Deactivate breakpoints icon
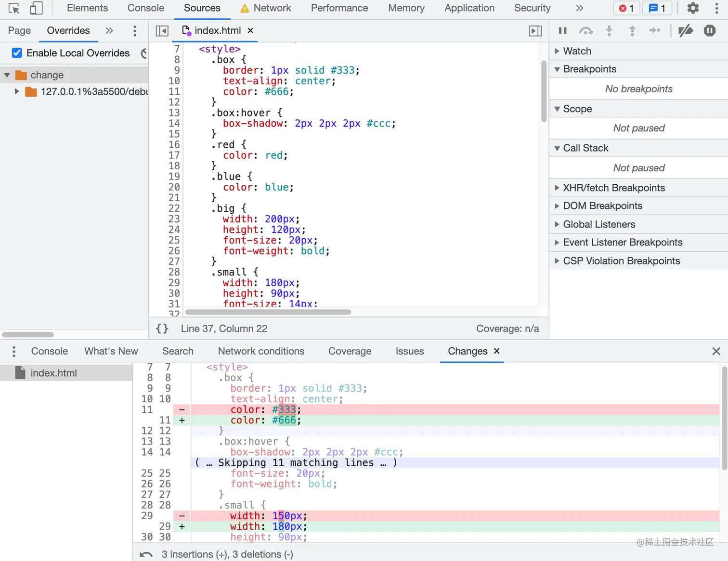Image resolution: width=728 pixels, height=561 pixels. click(x=686, y=31)
